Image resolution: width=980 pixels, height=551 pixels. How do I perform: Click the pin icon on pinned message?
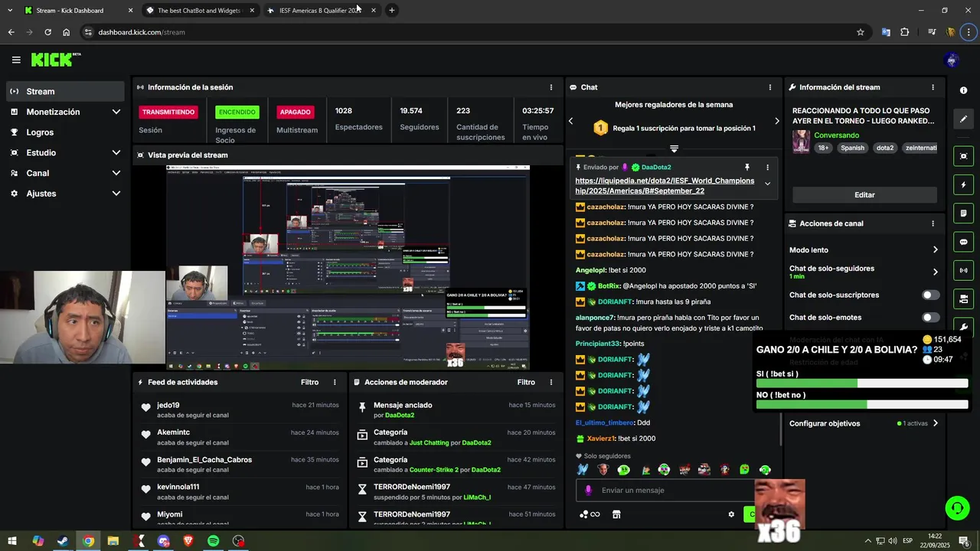(746, 167)
